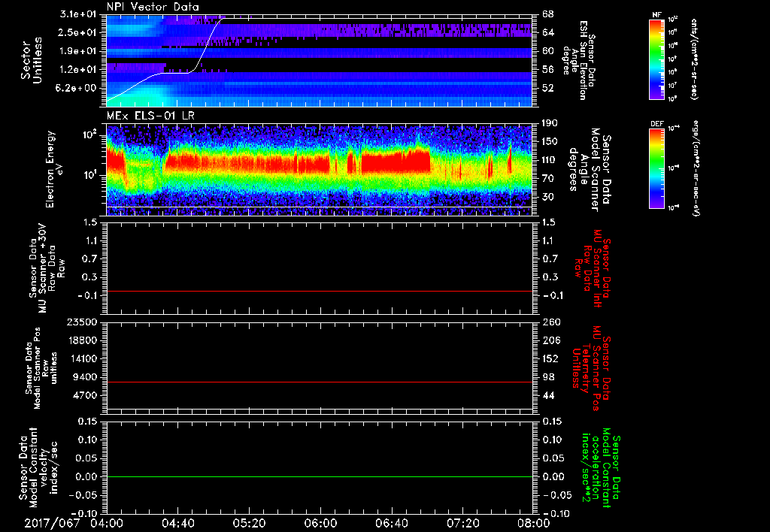The image size is (770, 532).
Task: Click the 150 scanner angle tick
Action: tap(550, 142)
